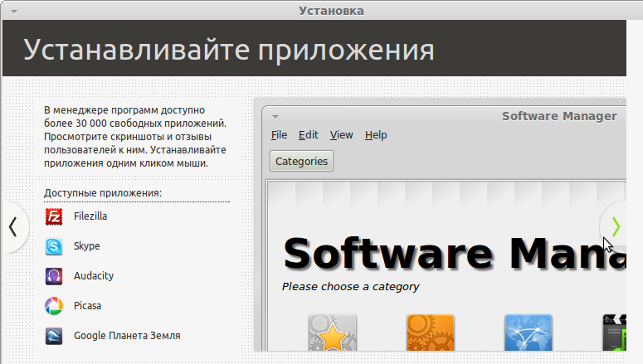The width and height of the screenshot is (643, 364).
Task: Open the blue globe Internet category icon
Action: pyautogui.click(x=529, y=332)
